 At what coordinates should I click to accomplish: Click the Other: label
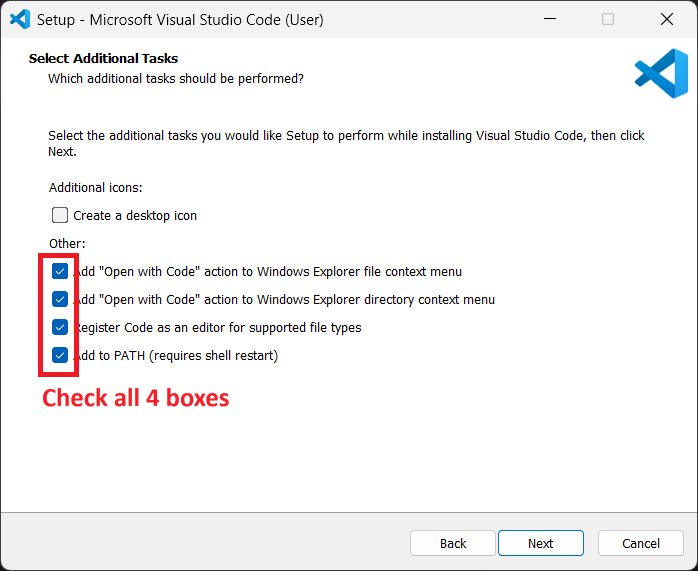67,243
